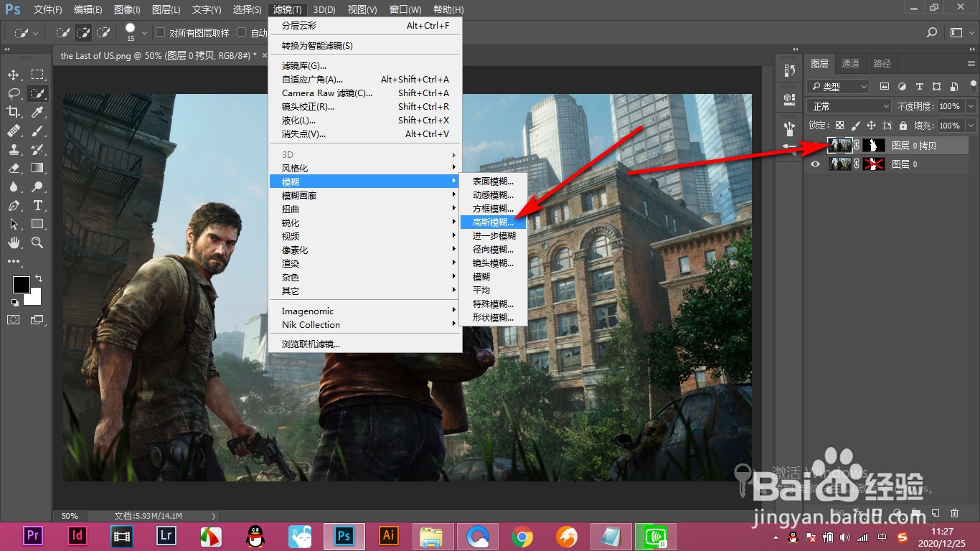This screenshot has height=551, width=980.
Task: Select the Eraser tool
Action: 14,168
